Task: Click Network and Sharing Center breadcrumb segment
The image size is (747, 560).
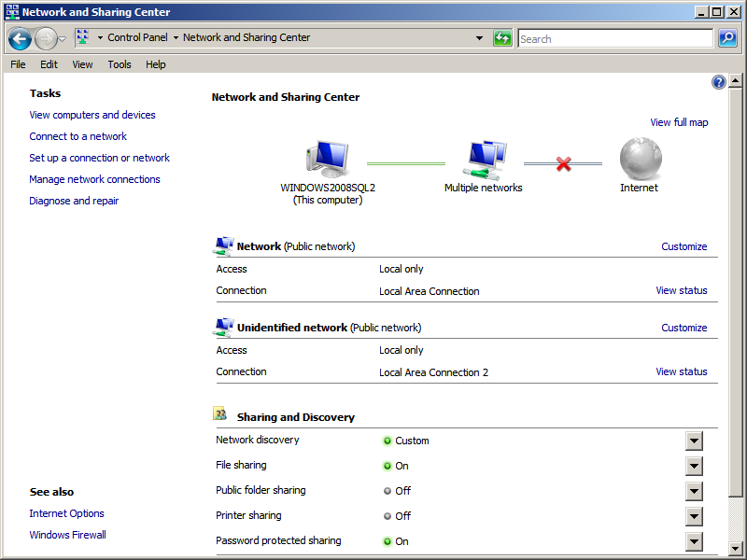Action: click(x=247, y=37)
